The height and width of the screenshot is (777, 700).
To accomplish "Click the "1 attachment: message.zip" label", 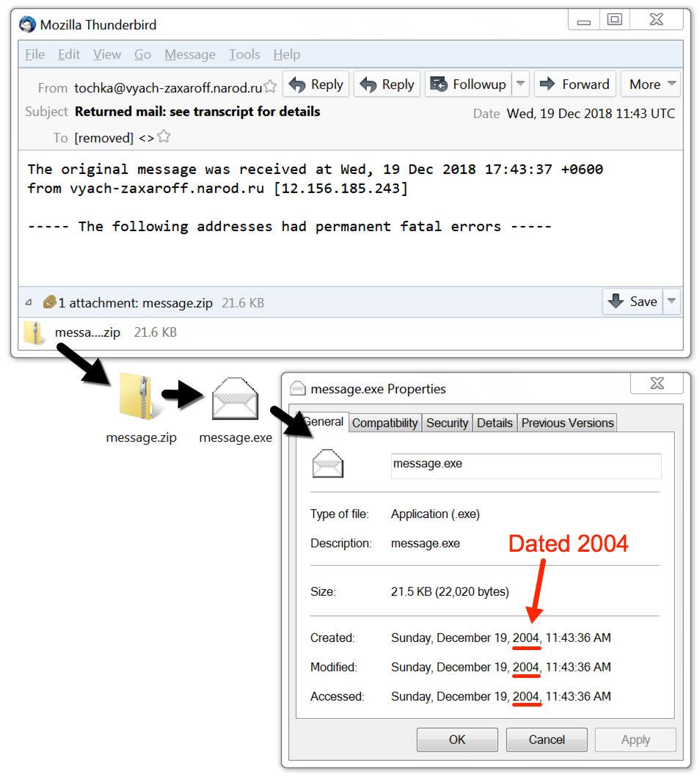I will tap(135, 303).
